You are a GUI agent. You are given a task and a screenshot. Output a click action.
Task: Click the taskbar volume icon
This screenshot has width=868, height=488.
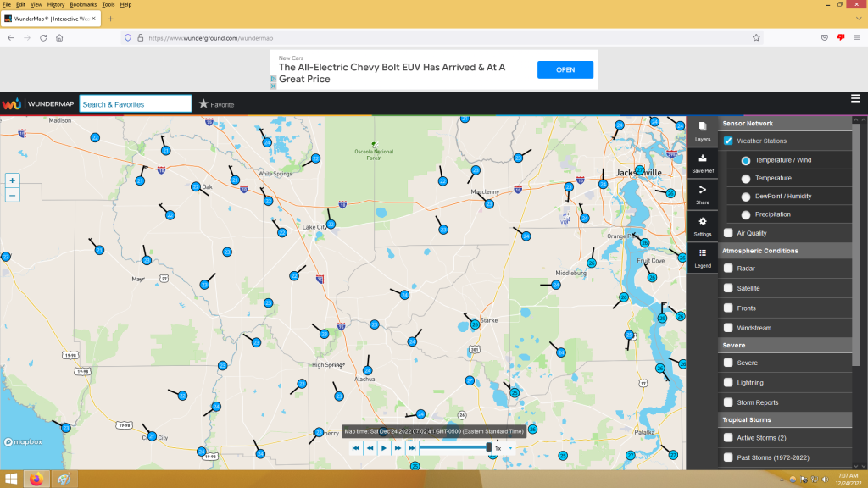825,480
